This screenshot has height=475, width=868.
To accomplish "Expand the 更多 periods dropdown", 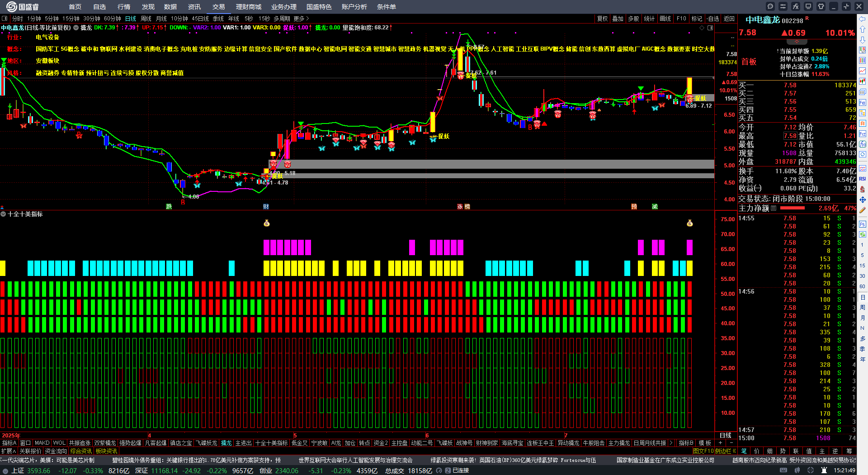I will tap(301, 19).
